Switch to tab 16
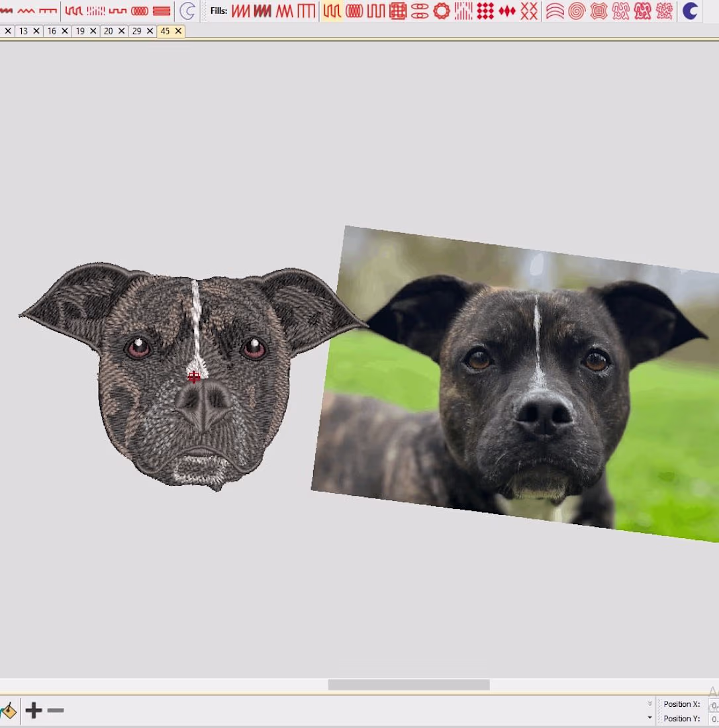The height and width of the screenshot is (728, 719). [52, 31]
